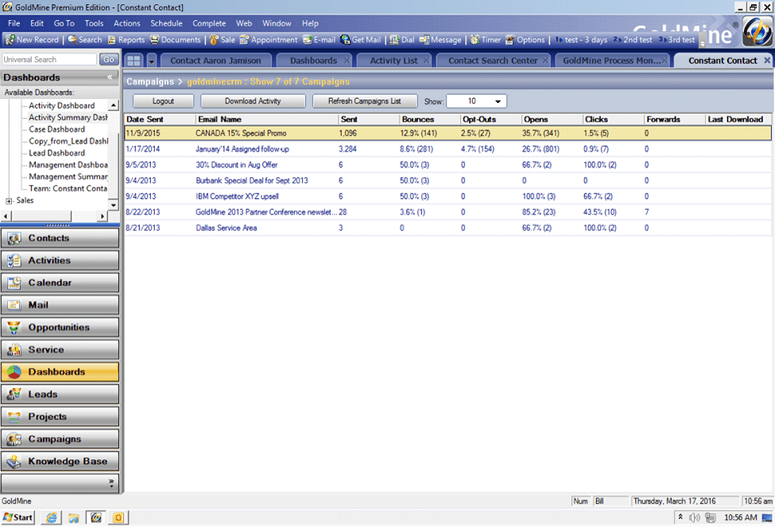The height and width of the screenshot is (527, 775).
Task: Click the Sale toolbar icon
Action: [222, 40]
